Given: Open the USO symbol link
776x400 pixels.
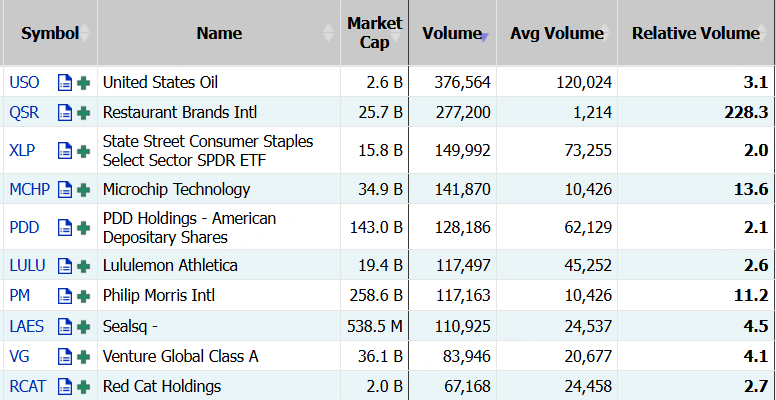Looking at the screenshot, I should click(24, 82).
